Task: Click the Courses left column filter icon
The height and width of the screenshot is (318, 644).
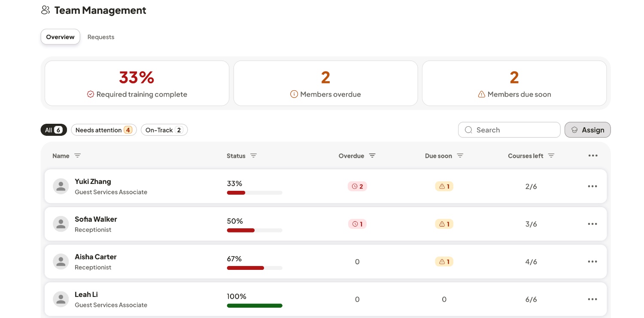Action: pyautogui.click(x=551, y=156)
